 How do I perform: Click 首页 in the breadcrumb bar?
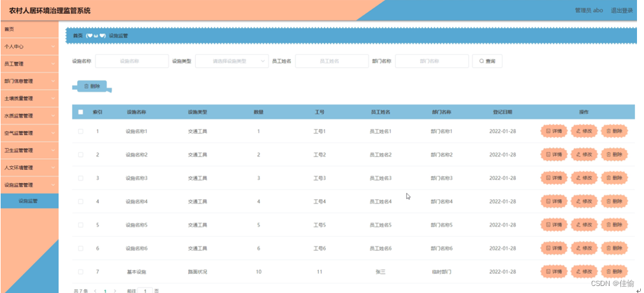[x=78, y=36]
